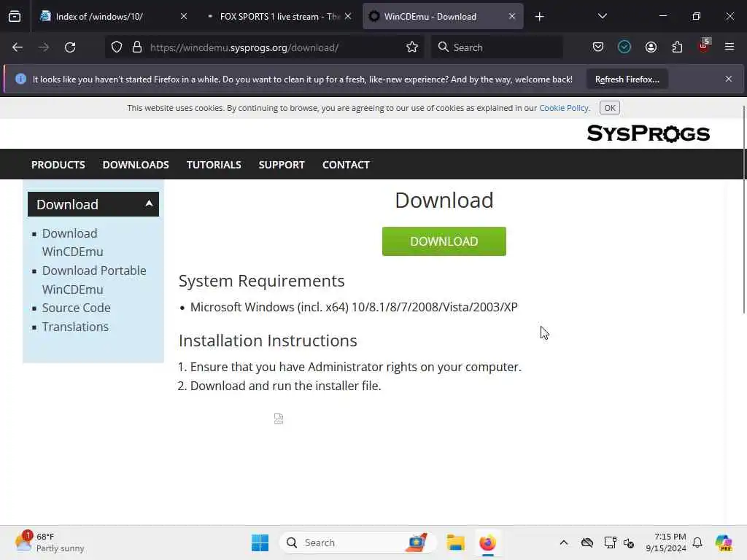The height and width of the screenshot is (560, 747).
Task: Focus the Firefox search box
Action: (497, 47)
